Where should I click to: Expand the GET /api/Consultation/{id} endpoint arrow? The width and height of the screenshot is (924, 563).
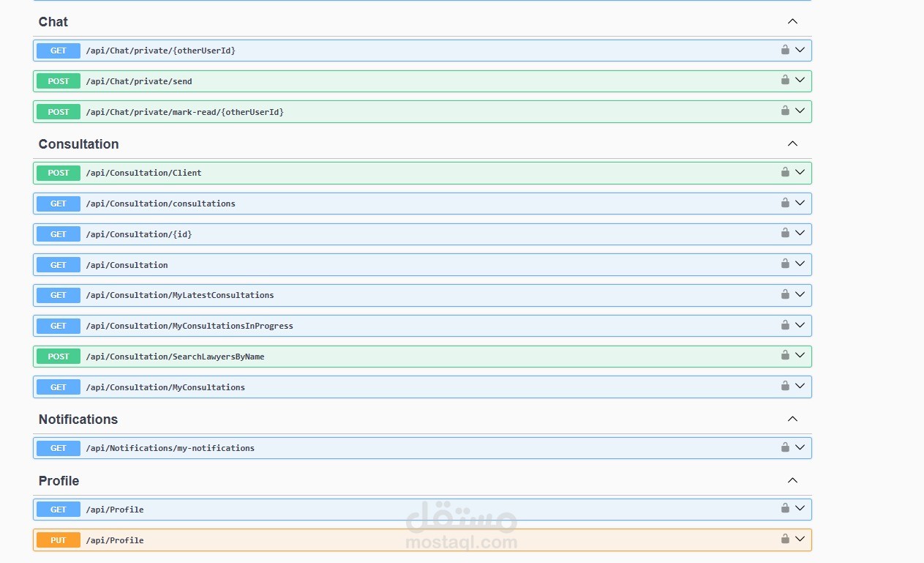tap(800, 234)
